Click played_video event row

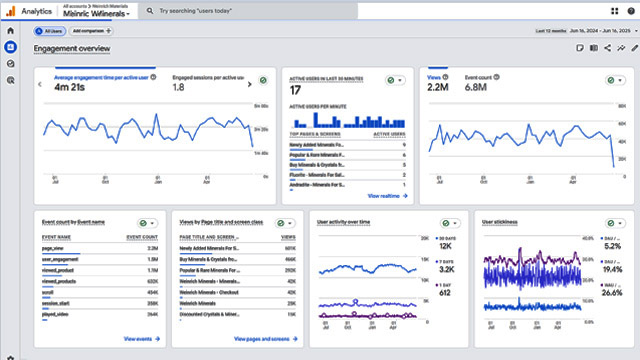click(100, 314)
